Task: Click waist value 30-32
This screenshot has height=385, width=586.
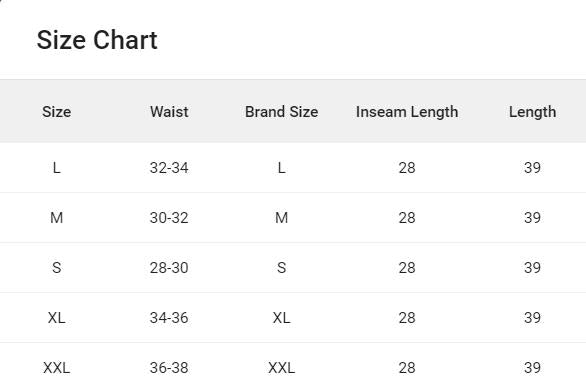Action: click(169, 218)
